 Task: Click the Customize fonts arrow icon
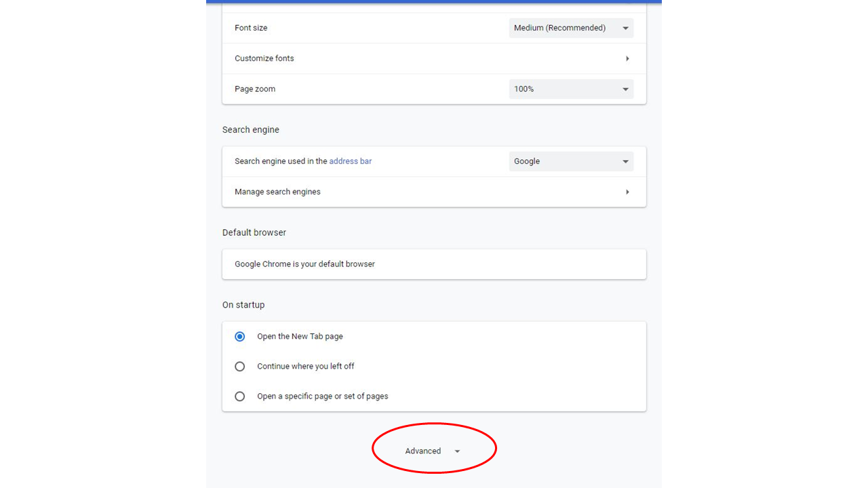[627, 58]
